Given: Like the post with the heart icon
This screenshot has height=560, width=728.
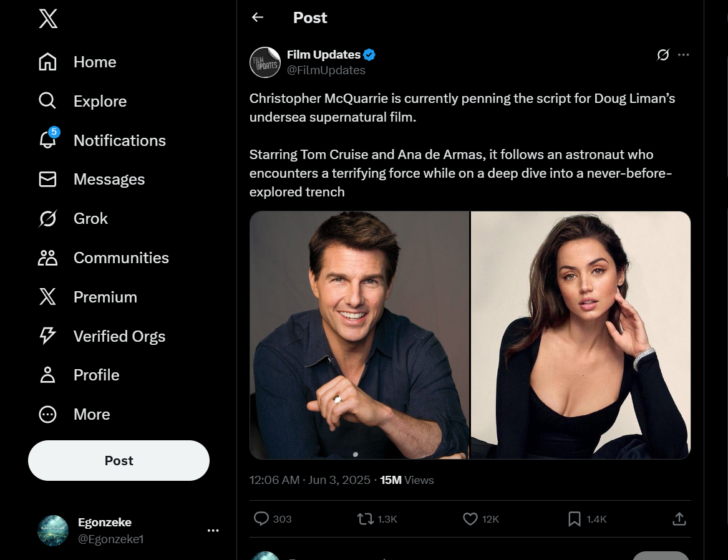Looking at the screenshot, I should pyautogui.click(x=470, y=519).
